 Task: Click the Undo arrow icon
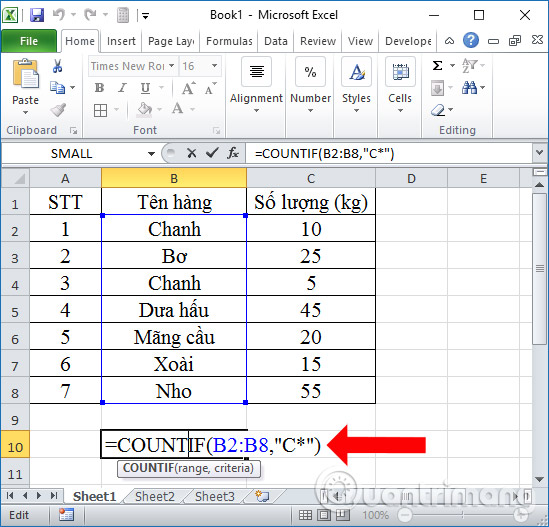click(59, 15)
